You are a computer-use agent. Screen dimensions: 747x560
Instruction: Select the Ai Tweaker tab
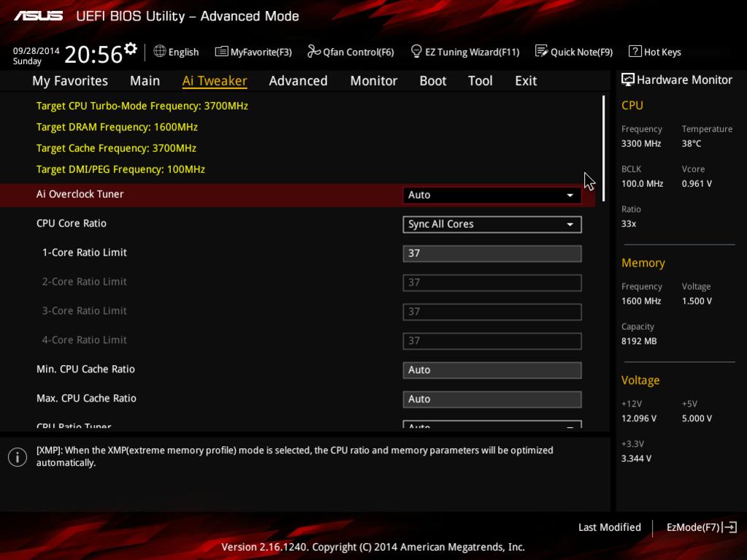point(215,81)
